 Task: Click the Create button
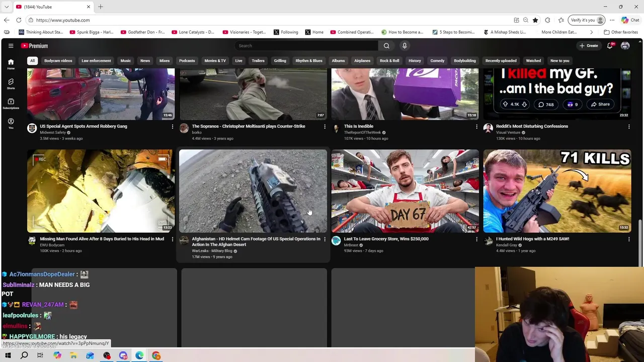[589, 46]
